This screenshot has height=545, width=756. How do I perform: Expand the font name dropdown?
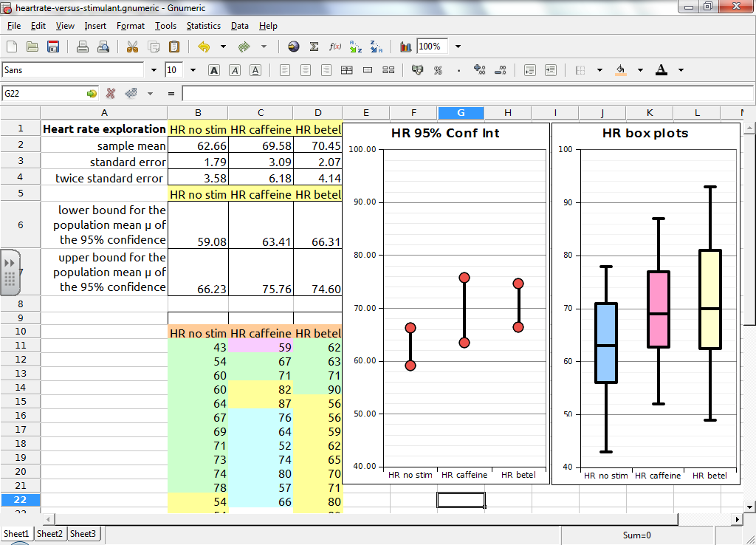click(x=154, y=70)
